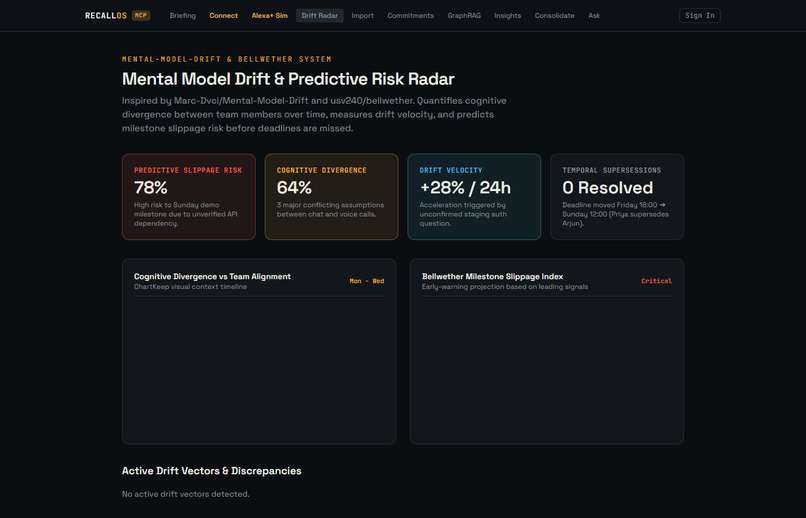
Task: Open the GraphRAG section
Action: pyautogui.click(x=464, y=15)
